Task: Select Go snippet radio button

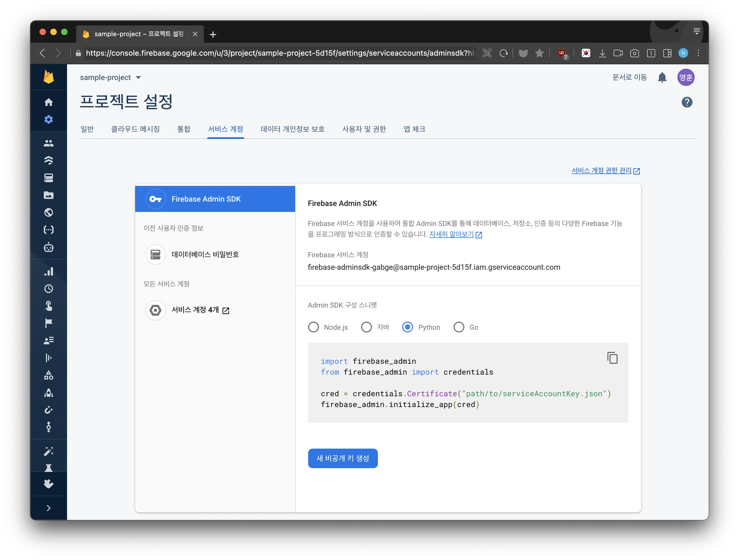Action: tap(459, 327)
